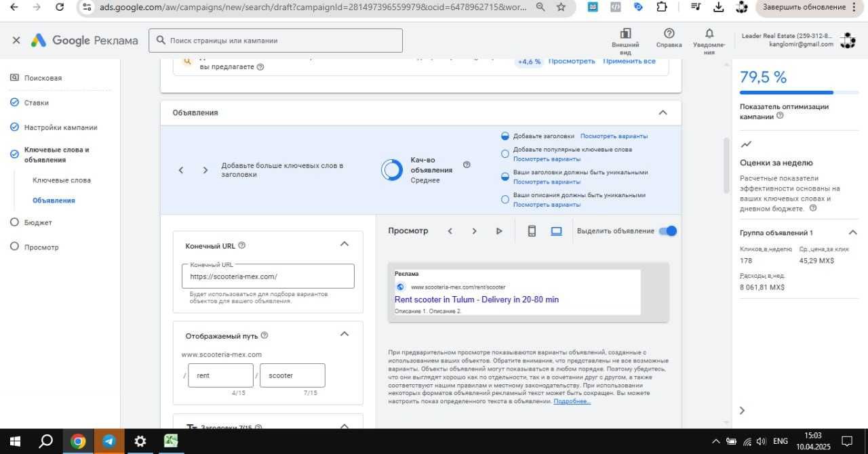The height and width of the screenshot is (454, 868).
Task: Open the browser extensions puzzle icon
Action: (661, 7)
